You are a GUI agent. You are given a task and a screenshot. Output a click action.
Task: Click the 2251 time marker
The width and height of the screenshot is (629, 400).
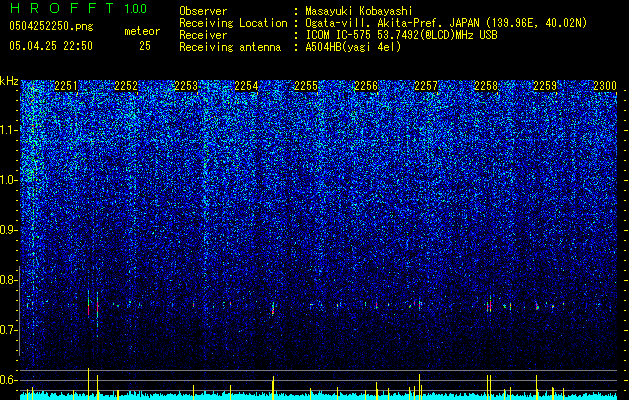pos(66,85)
